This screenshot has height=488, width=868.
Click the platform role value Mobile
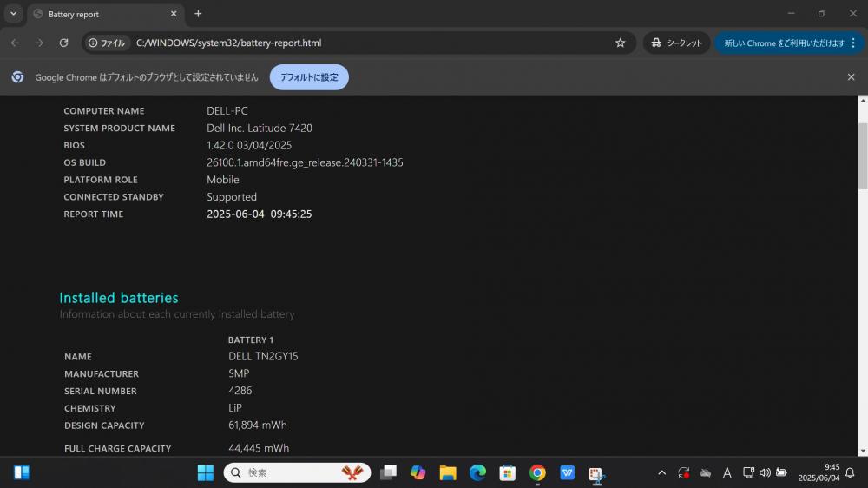222,180
